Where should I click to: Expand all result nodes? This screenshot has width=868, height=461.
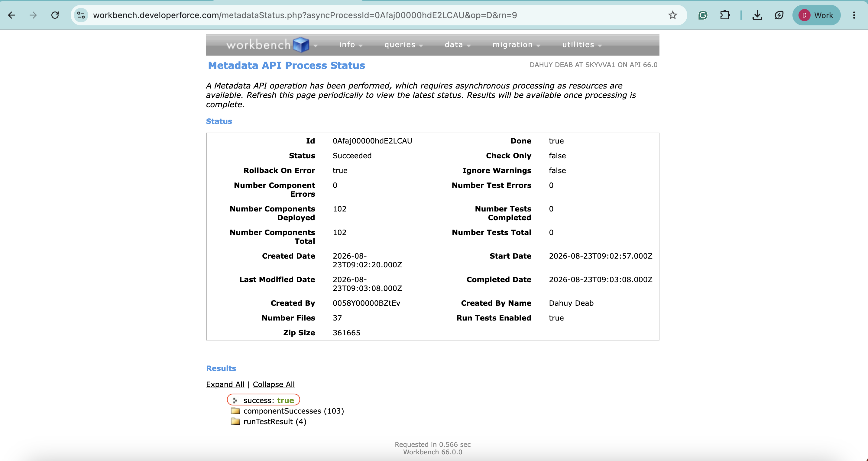(225, 384)
